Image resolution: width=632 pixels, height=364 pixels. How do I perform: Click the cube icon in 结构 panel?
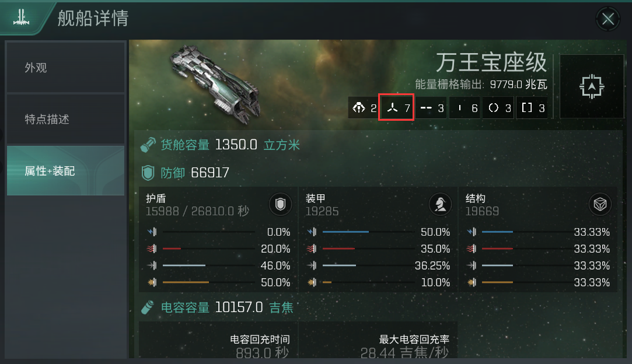click(600, 204)
